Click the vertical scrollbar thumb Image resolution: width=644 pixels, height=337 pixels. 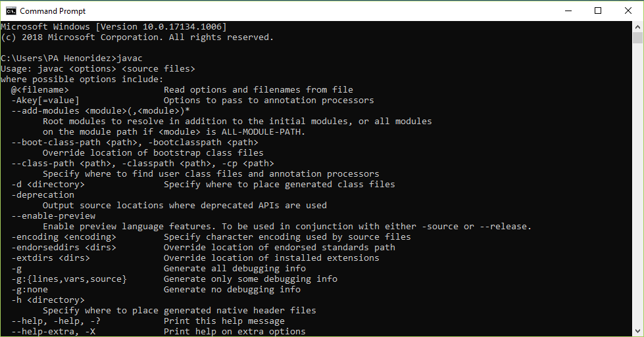click(637, 38)
